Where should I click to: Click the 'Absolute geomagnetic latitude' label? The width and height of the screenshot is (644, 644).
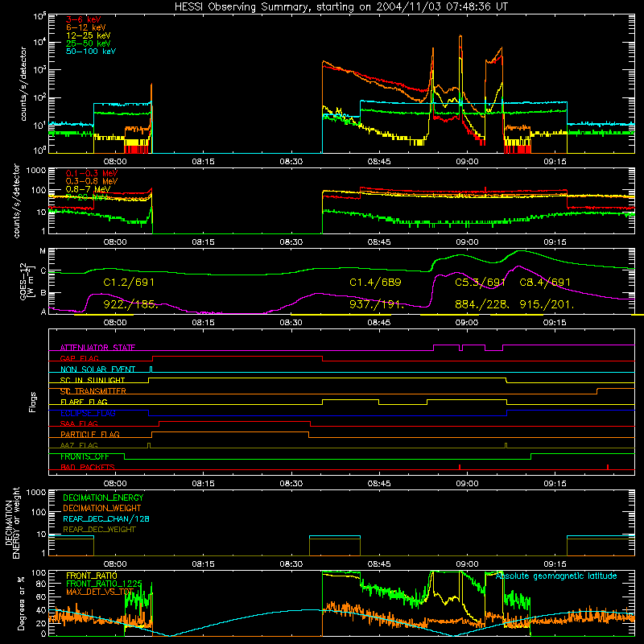click(x=556, y=576)
